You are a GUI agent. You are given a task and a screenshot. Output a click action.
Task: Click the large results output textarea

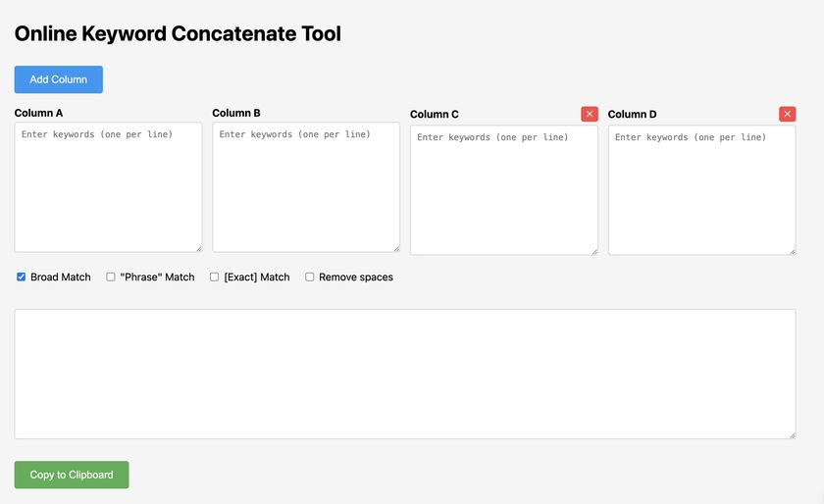point(404,374)
